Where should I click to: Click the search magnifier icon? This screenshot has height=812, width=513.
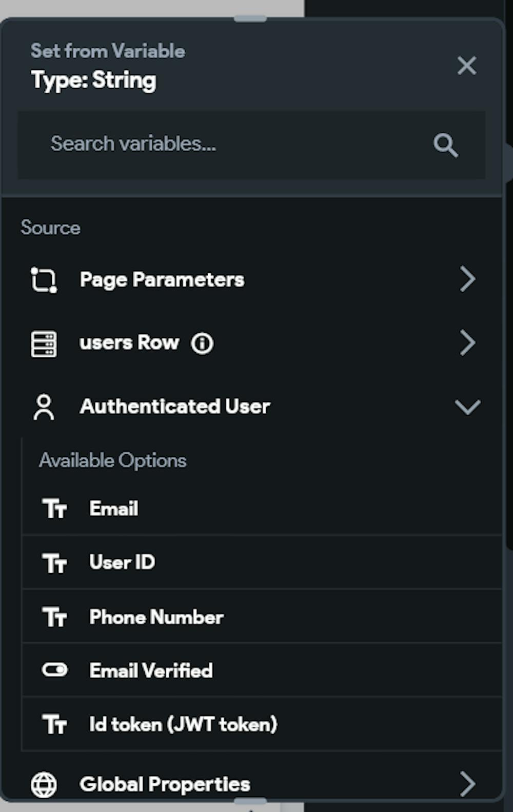click(445, 145)
